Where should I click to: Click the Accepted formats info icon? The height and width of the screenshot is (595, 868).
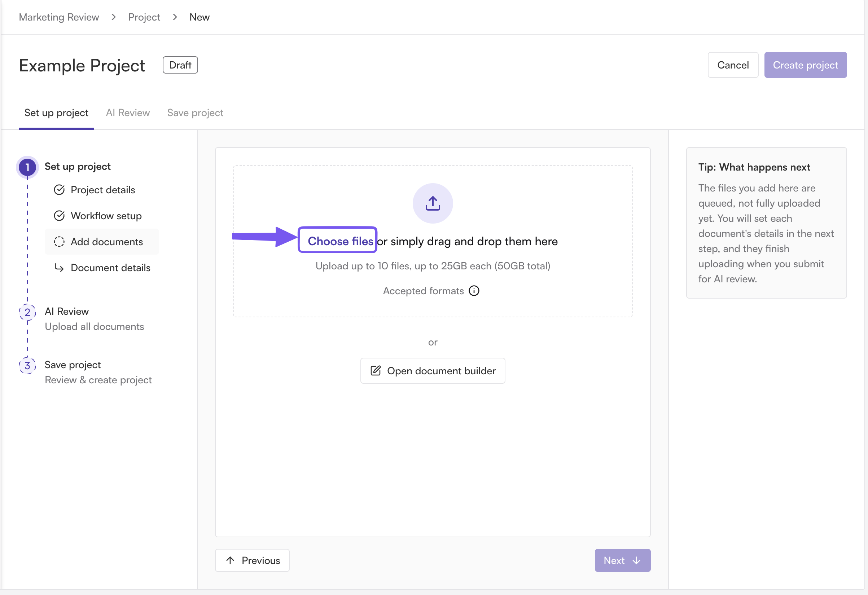coord(474,291)
